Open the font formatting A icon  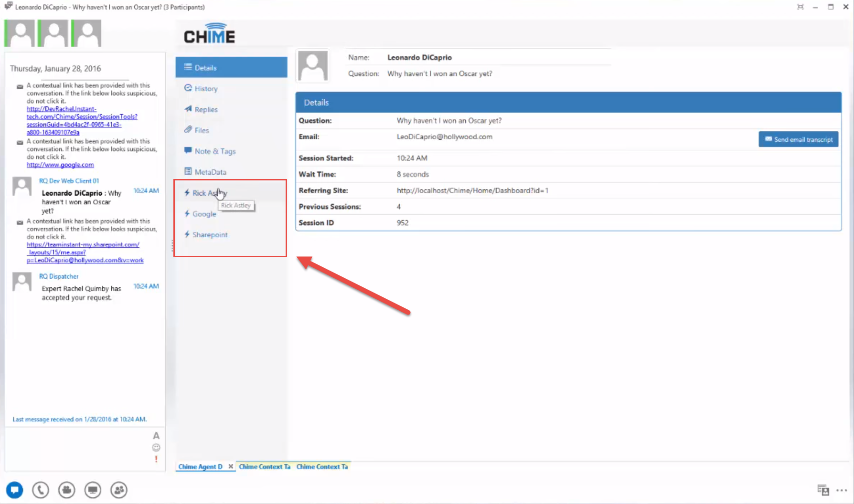point(156,436)
